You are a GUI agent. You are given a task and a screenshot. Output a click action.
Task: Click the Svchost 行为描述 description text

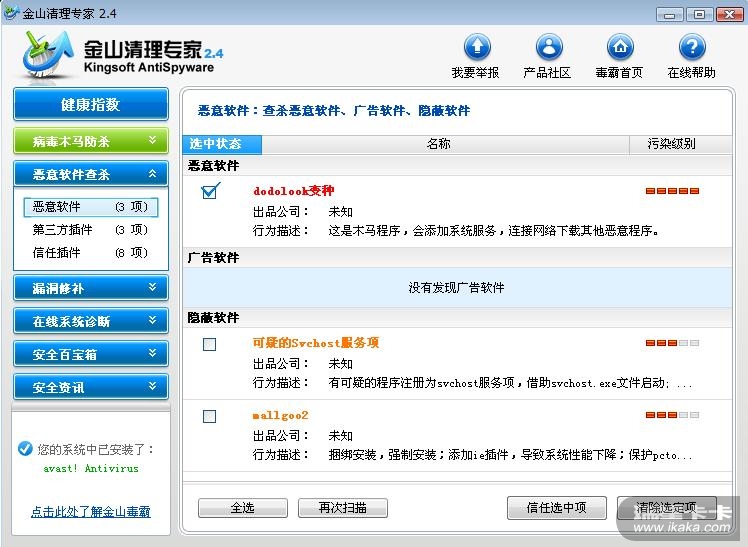click(x=510, y=383)
